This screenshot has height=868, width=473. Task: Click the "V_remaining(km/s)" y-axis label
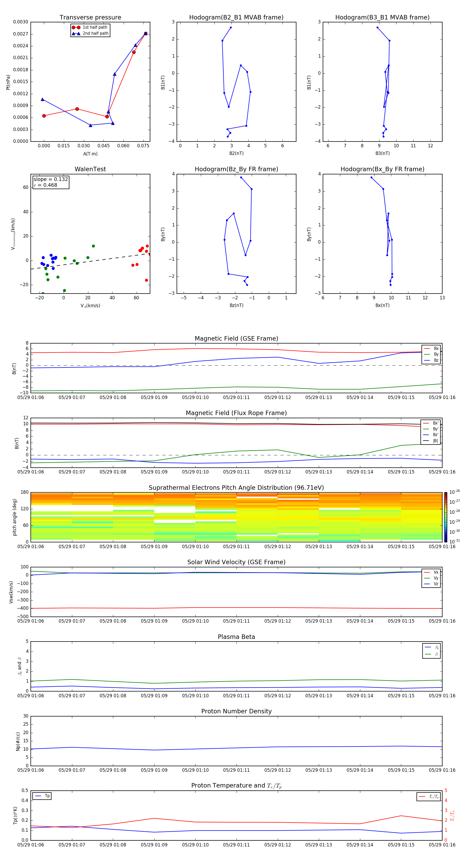coord(13,234)
